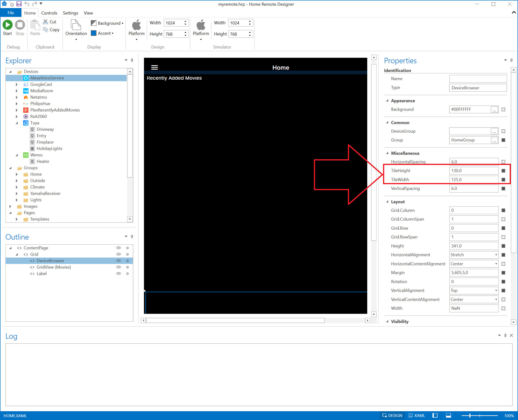
Task: Undo last action in quick access toolbar
Action: point(27,4)
